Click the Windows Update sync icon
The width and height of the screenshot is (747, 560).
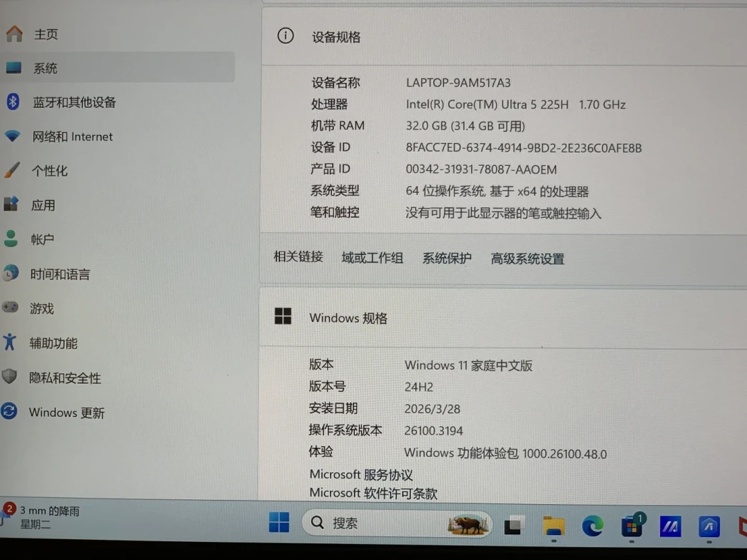tap(9, 411)
